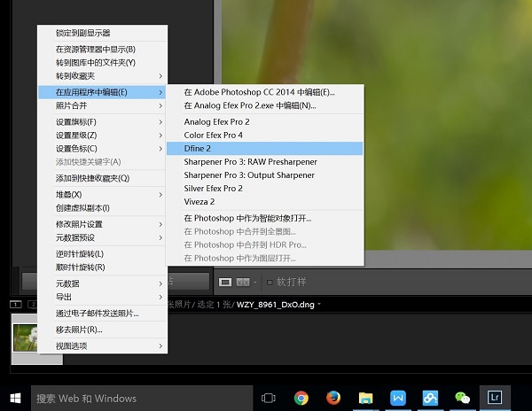Expand the 照片合并 submenu
Screen dimensions: 532x411
point(102,105)
